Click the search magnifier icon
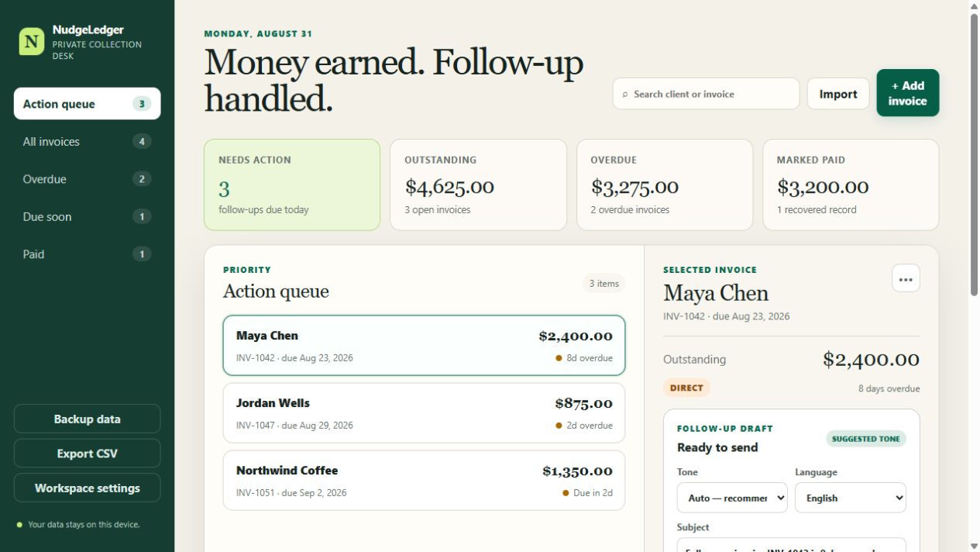Image resolution: width=980 pixels, height=552 pixels. [625, 95]
